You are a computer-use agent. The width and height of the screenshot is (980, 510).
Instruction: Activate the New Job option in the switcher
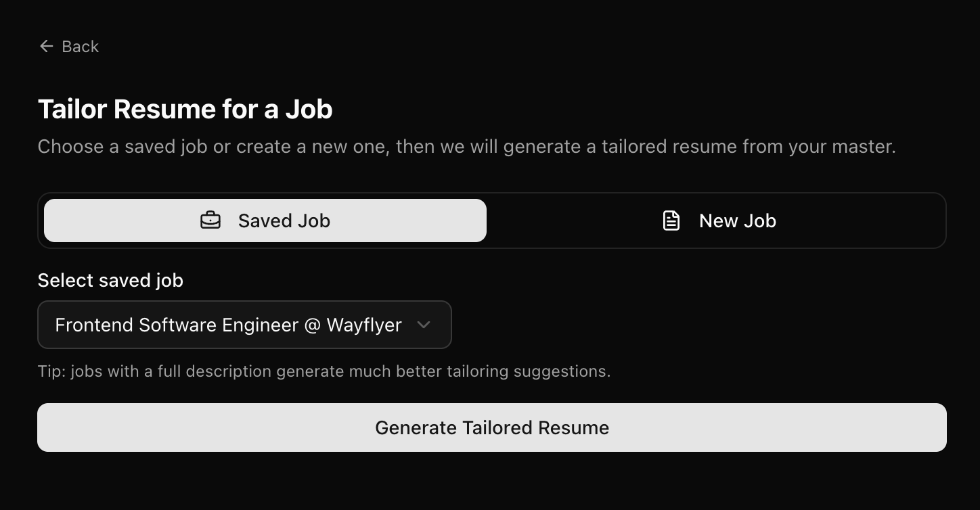(719, 220)
